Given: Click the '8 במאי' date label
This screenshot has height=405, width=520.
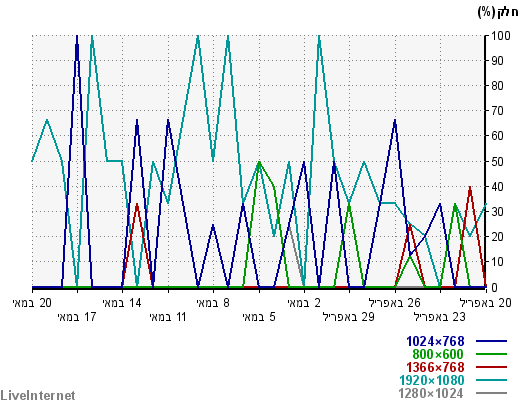Looking at the screenshot, I should (x=213, y=303).
